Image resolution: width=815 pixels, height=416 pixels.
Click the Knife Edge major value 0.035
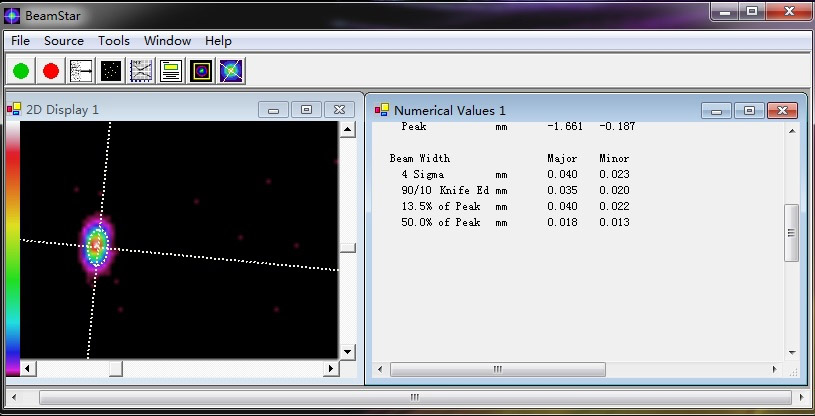[x=562, y=190]
